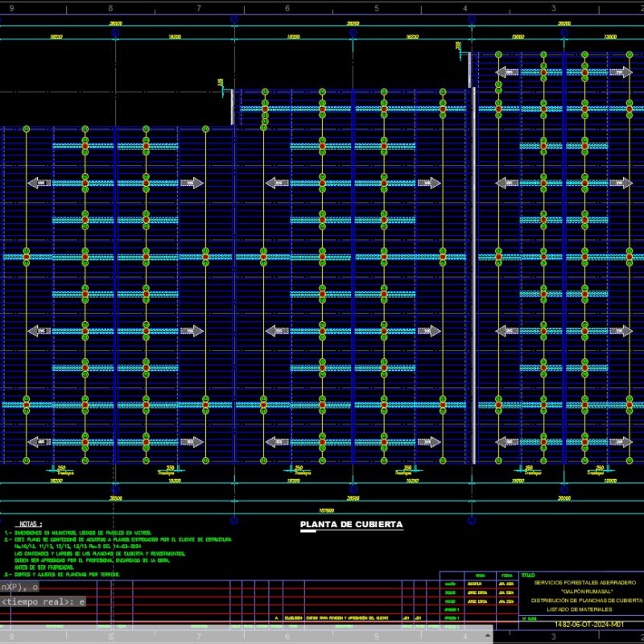
Task: Select the 'TITULO' label in title block
Action: tap(528, 575)
